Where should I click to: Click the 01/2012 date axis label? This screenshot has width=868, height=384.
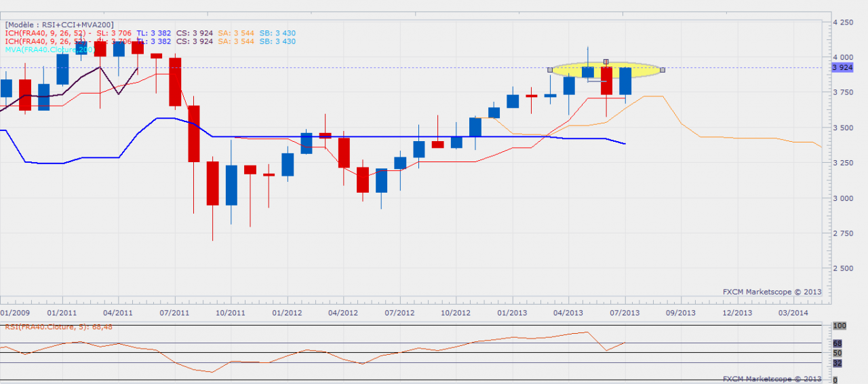click(287, 312)
